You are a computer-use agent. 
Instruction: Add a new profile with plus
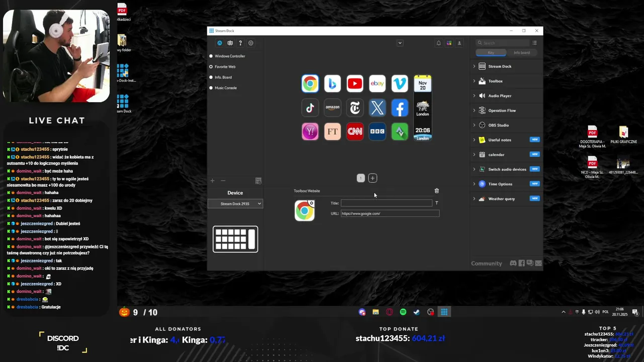click(x=212, y=181)
